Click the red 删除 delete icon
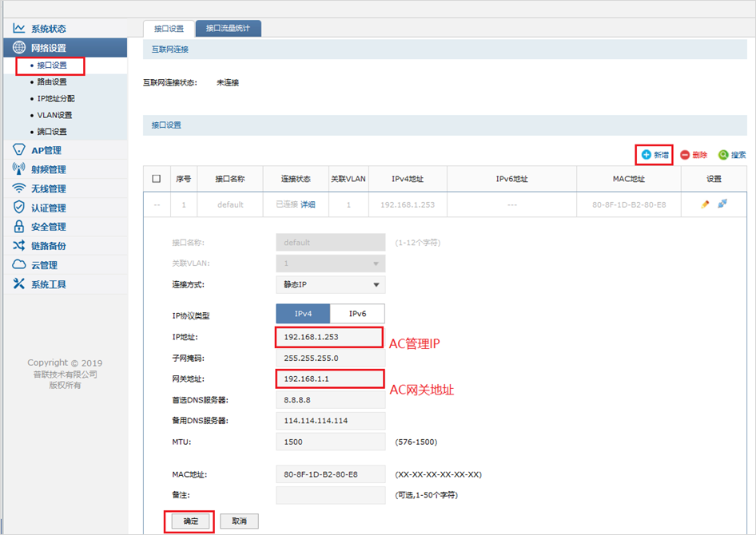Viewport: 756px width, 535px height. [685, 155]
